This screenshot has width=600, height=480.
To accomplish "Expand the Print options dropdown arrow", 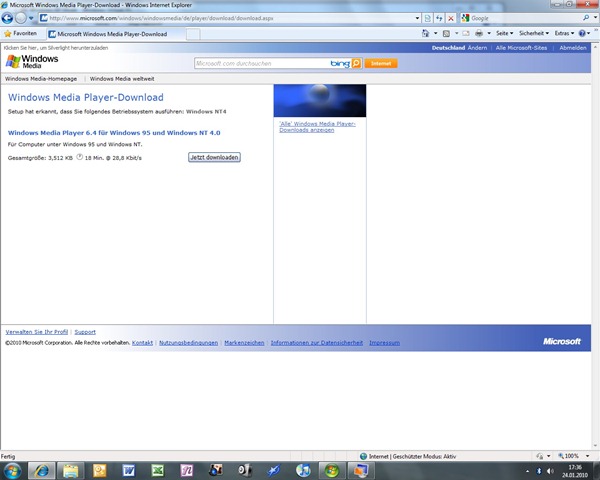I will [x=489, y=33].
